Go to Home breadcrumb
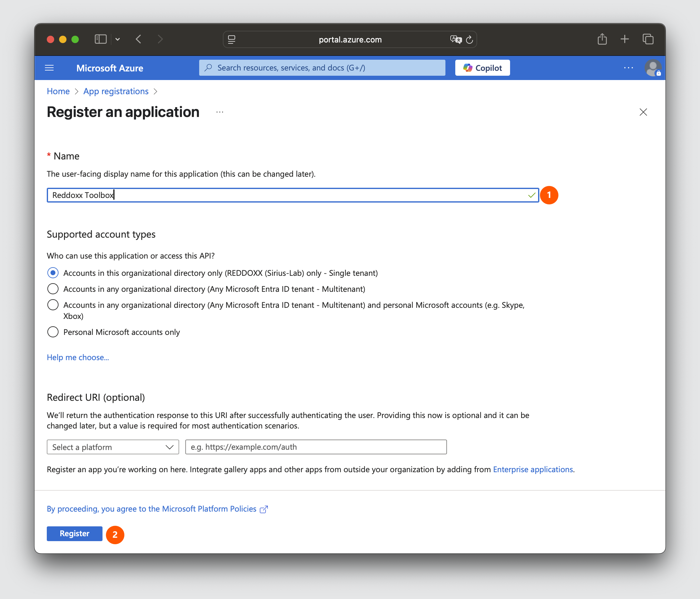Image resolution: width=700 pixels, height=599 pixels. click(58, 91)
